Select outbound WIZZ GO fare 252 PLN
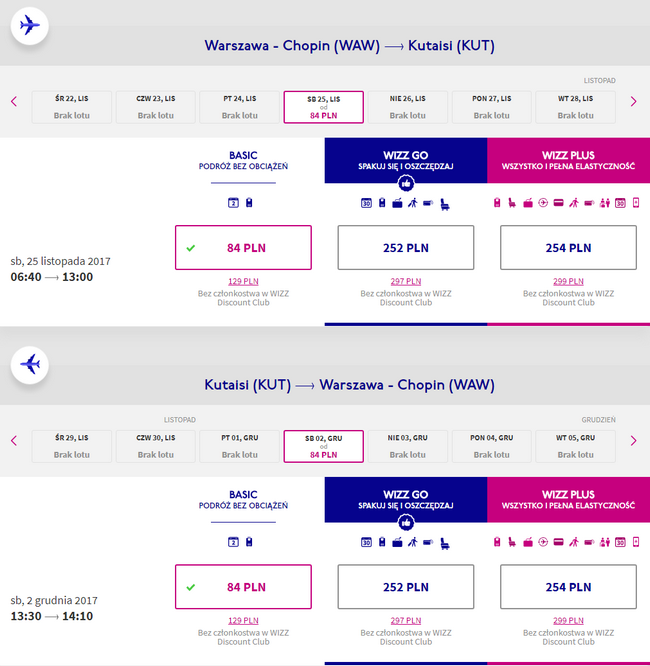The width and height of the screenshot is (650, 666). click(x=406, y=248)
